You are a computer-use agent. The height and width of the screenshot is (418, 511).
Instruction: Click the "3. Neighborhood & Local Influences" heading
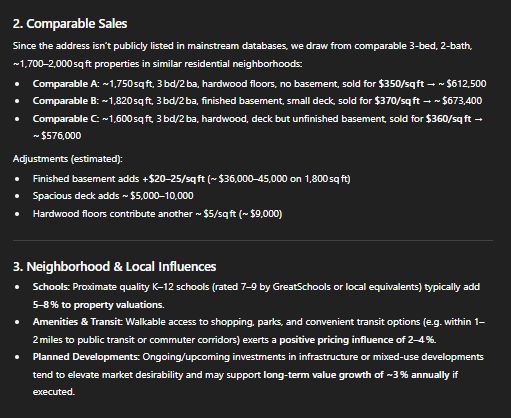coord(114,267)
